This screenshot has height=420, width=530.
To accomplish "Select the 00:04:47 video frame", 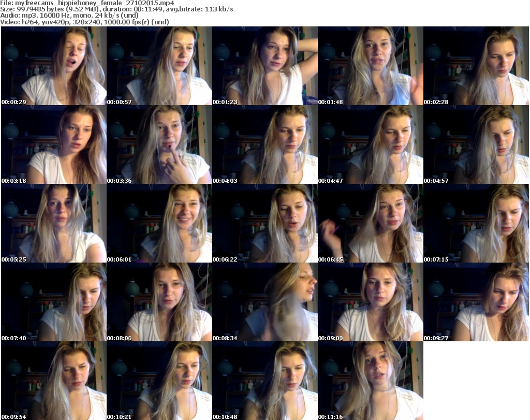I will pyautogui.click(x=371, y=144).
